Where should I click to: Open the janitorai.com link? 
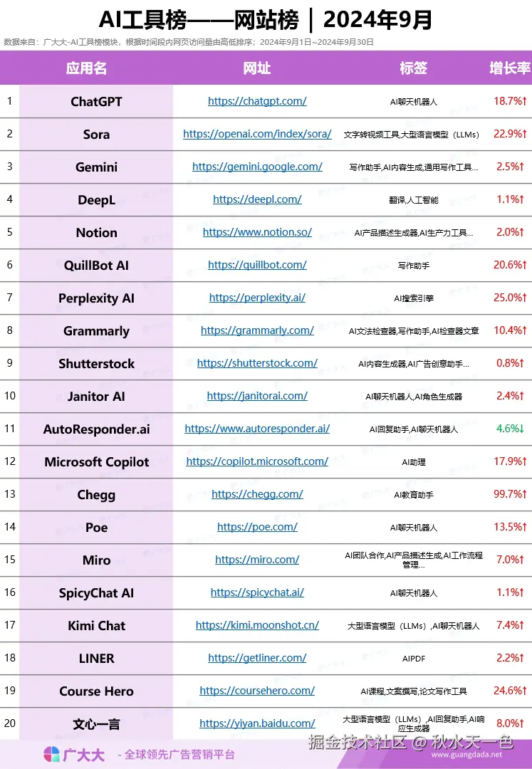click(257, 396)
